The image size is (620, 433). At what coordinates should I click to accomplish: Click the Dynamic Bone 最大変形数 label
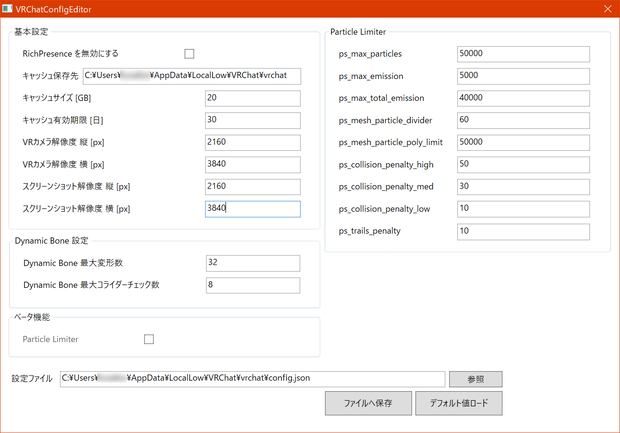point(73,263)
